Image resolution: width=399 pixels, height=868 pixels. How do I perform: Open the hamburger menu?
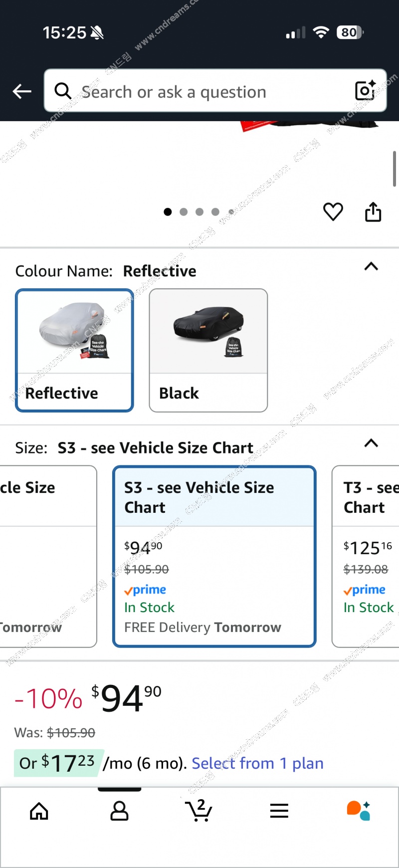(x=279, y=811)
